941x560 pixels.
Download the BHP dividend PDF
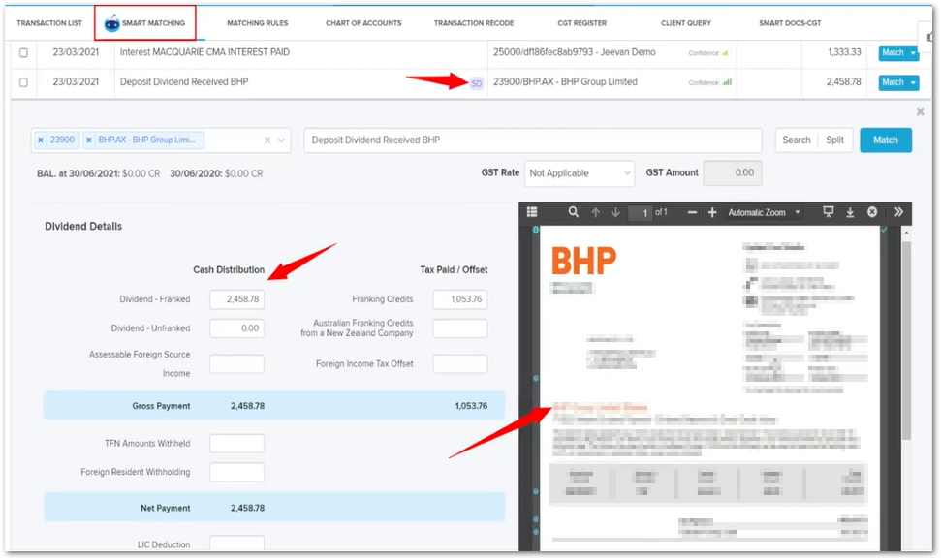[x=850, y=212]
